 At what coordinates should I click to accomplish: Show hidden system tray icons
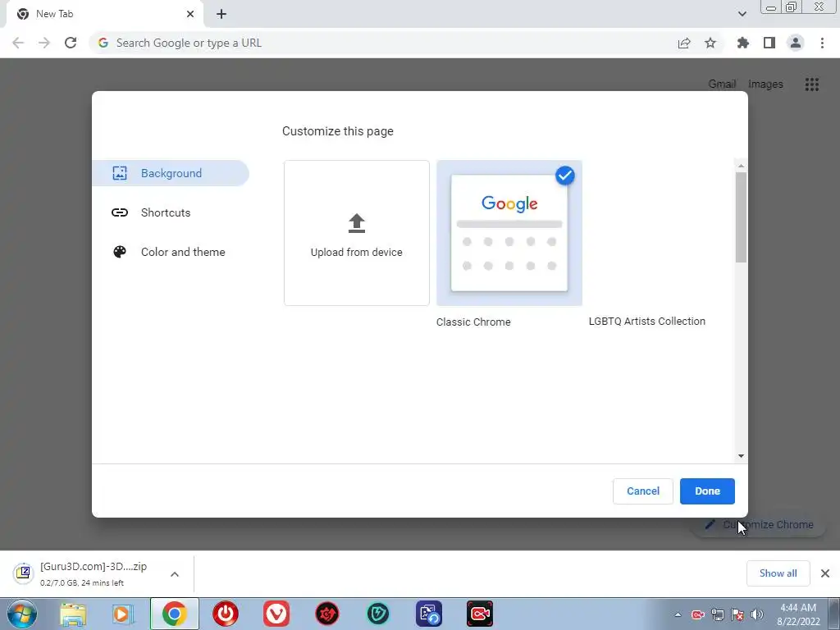click(678, 614)
